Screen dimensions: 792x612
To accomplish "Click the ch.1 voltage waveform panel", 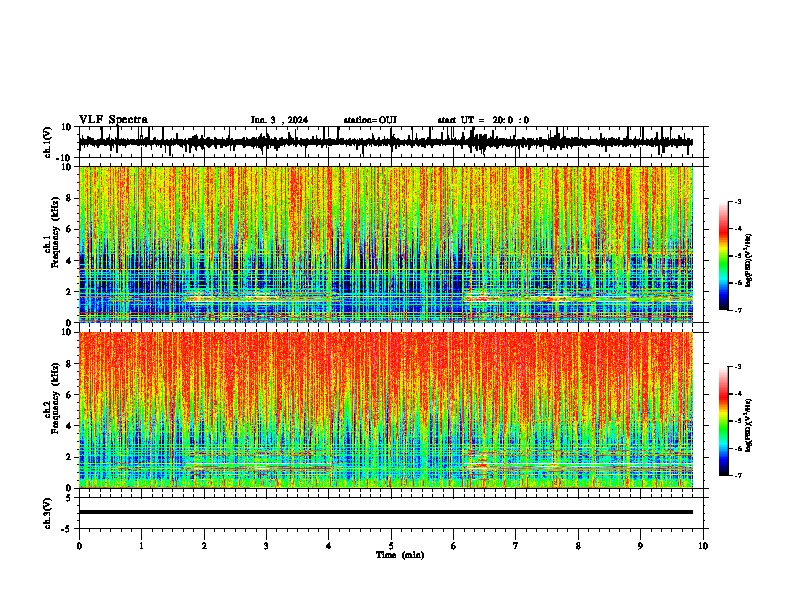I will coord(391,142).
